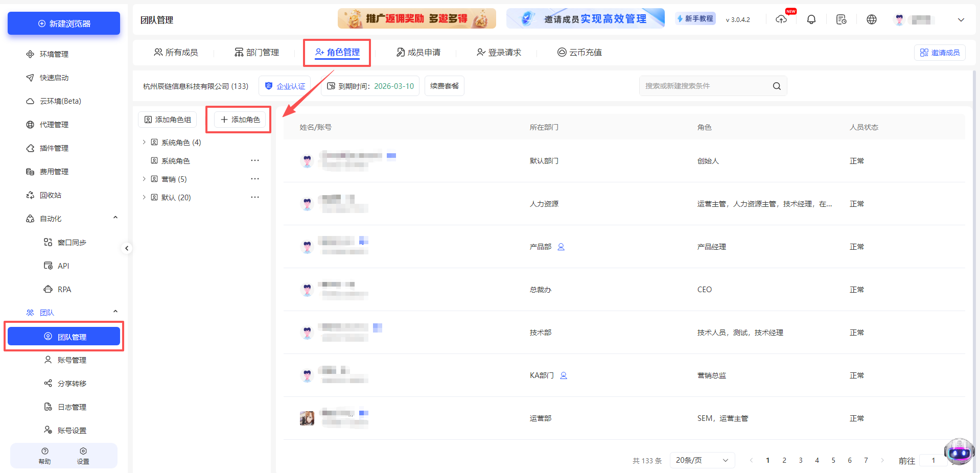Open 窗口同步 window sync
This screenshot has width=980, height=473.
(x=71, y=242)
